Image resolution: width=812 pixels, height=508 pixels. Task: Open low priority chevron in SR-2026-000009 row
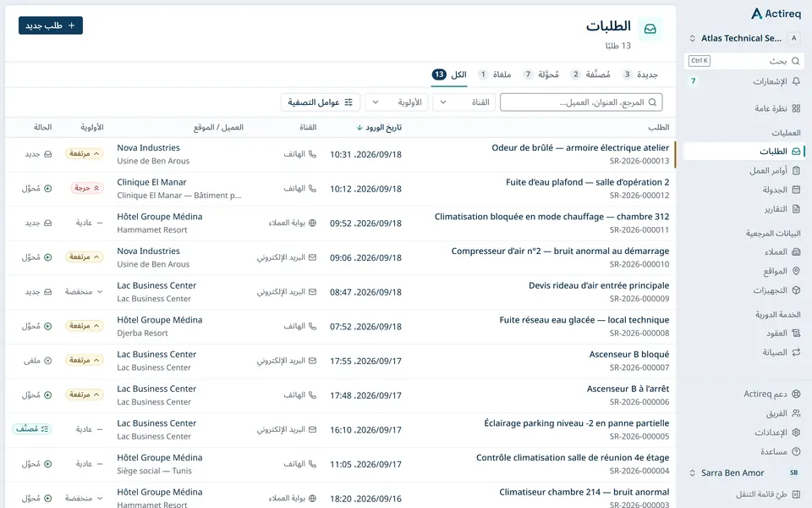[x=100, y=292]
